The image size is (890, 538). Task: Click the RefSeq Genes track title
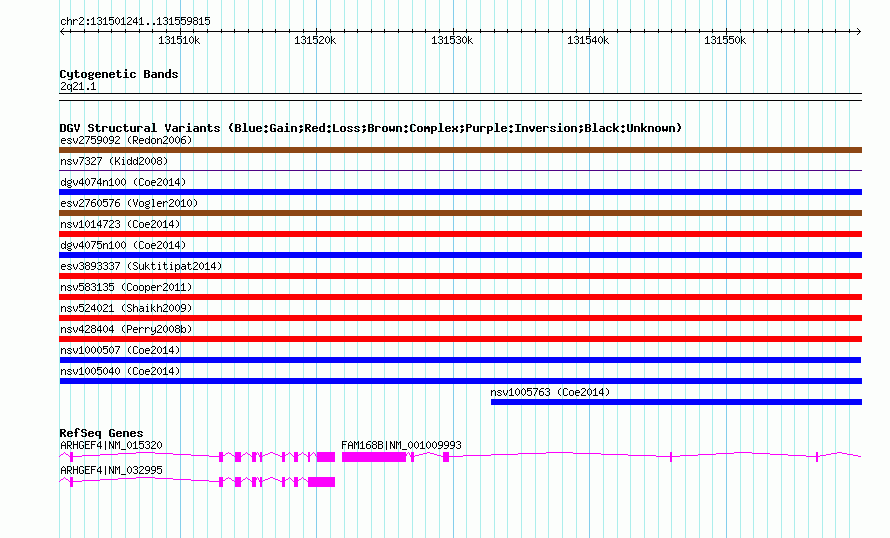101,433
